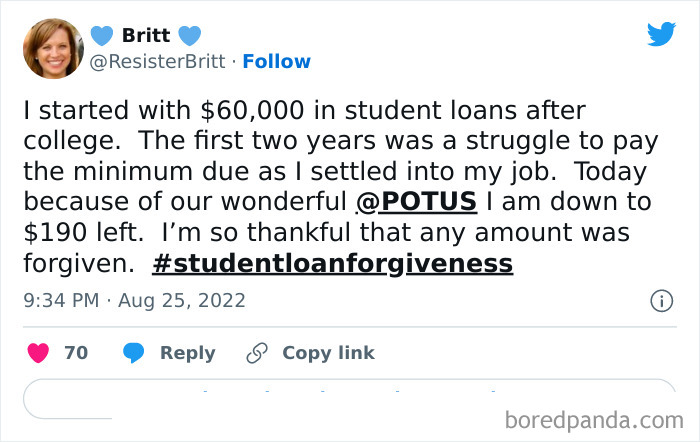Click the 70 likes count

pyautogui.click(x=76, y=353)
